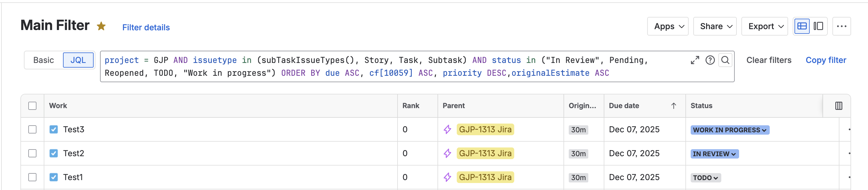Select the Test1 row checkbox
The height and width of the screenshot is (190, 868).
click(32, 177)
